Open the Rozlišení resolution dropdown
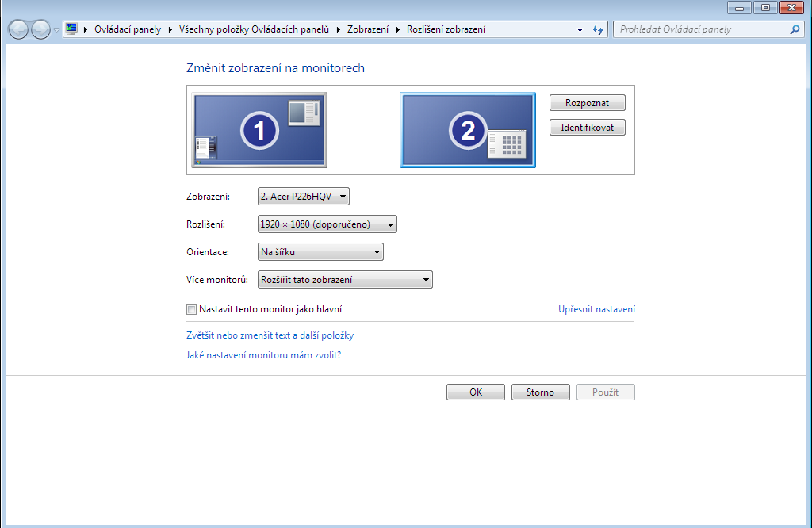Screen dimensions: 812x528 point(327,224)
